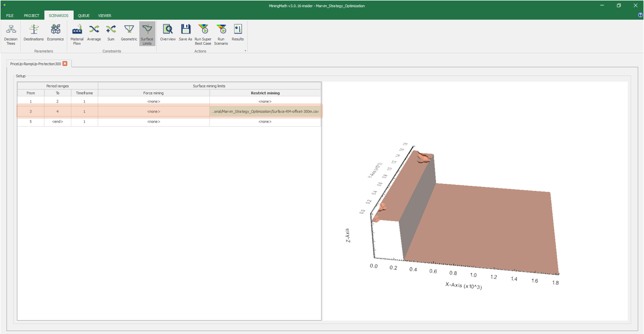Select the Geometric constraint icon

129,33
